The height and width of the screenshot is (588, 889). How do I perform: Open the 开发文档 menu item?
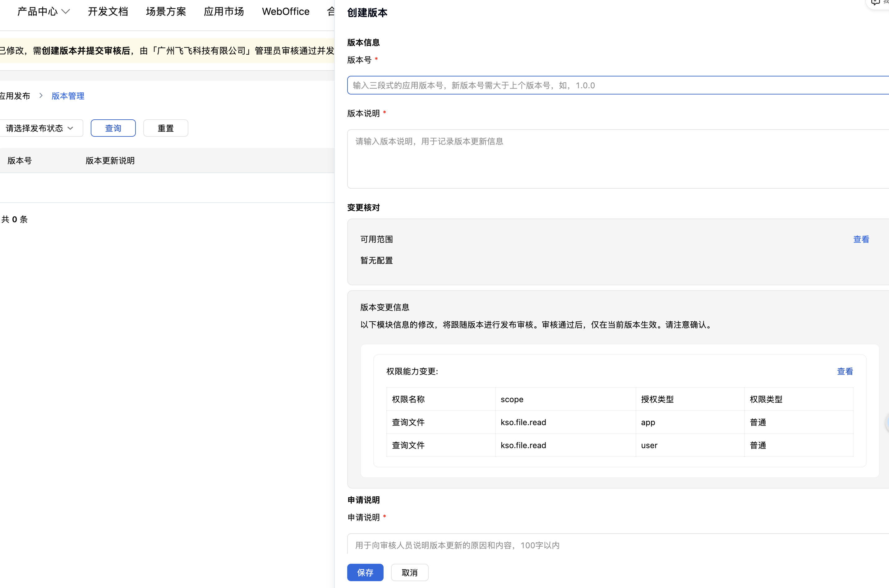(108, 11)
